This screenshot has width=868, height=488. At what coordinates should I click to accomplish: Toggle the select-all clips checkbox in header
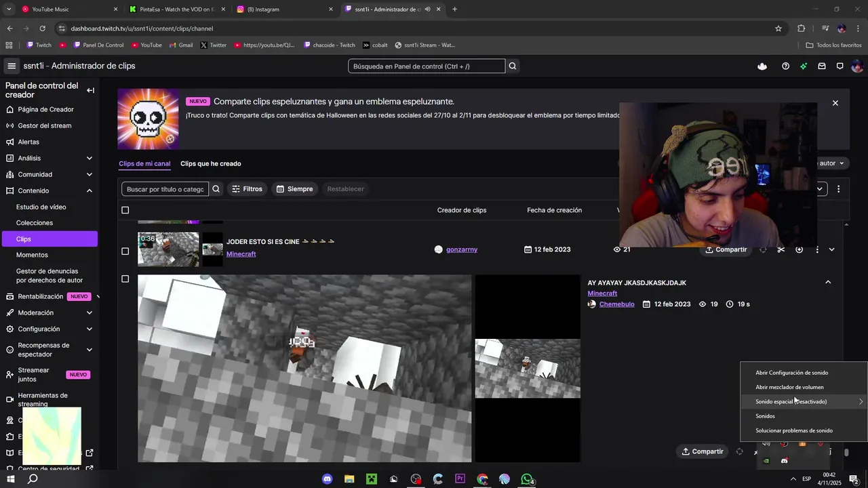point(125,210)
